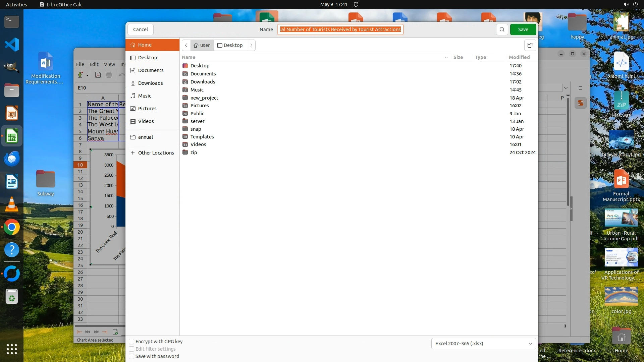The width and height of the screenshot is (644, 362).
Task: Select Music in the sidebar places
Action: point(145,96)
